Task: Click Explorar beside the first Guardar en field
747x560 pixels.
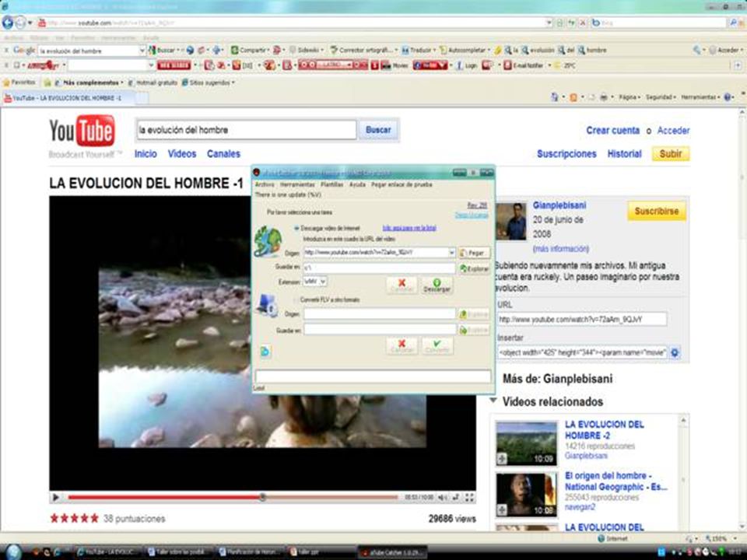Action: tap(474, 268)
